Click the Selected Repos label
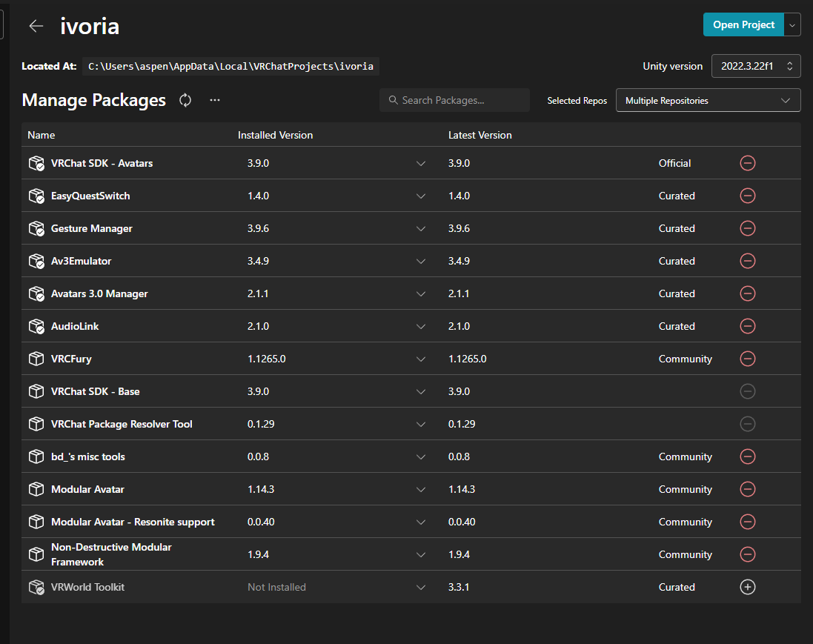Viewport: 813px width, 644px height. [577, 101]
